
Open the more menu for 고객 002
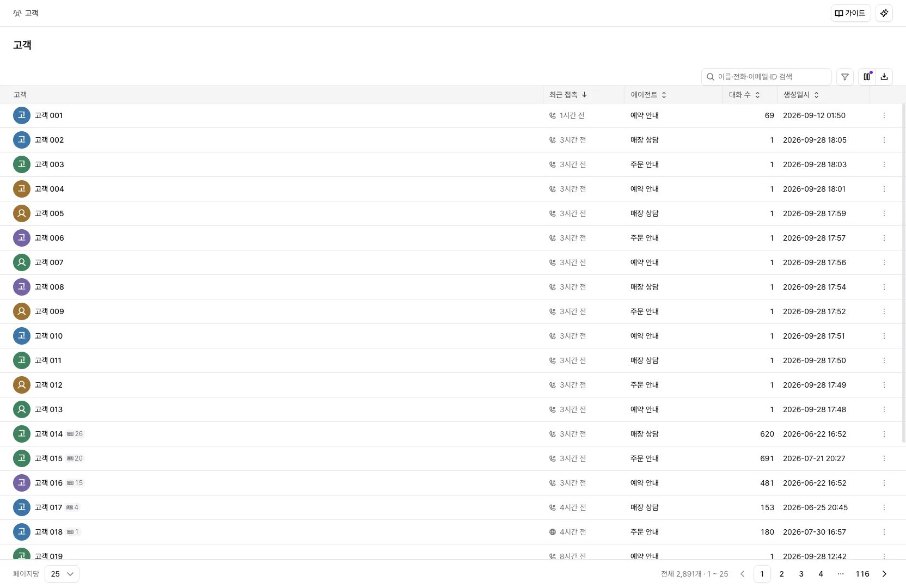(884, 140)
